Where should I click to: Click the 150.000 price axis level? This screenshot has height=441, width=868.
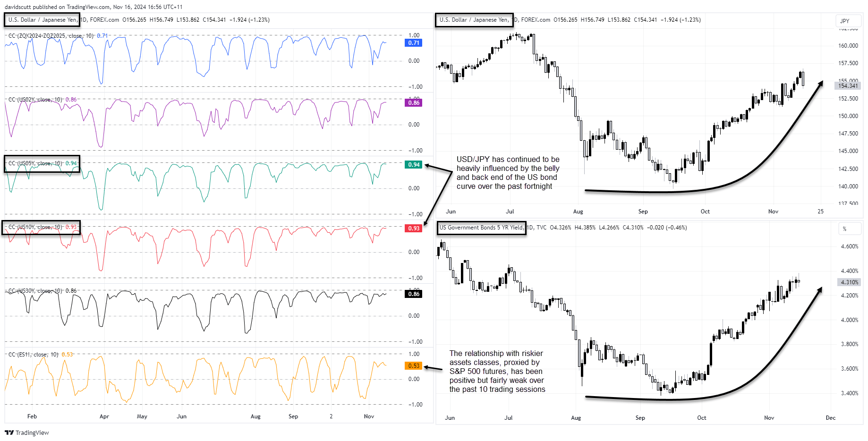point(848,116)
